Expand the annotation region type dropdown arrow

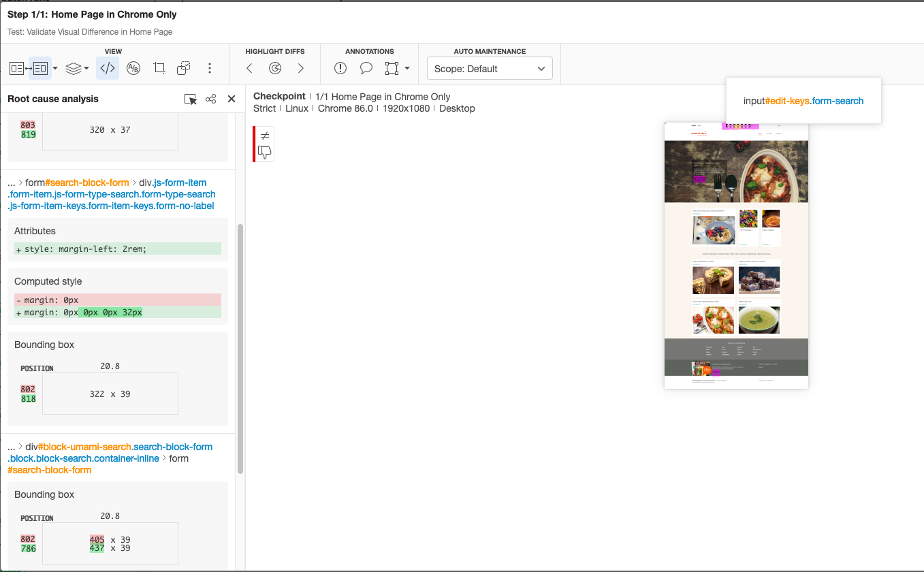[x=407, y=68]
